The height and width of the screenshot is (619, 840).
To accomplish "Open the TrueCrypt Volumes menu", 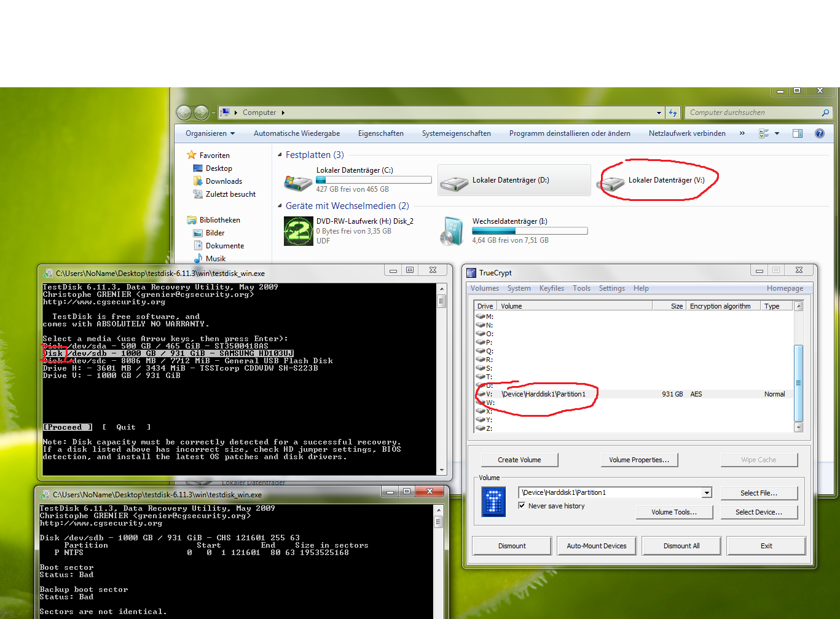I will (485, 288).
